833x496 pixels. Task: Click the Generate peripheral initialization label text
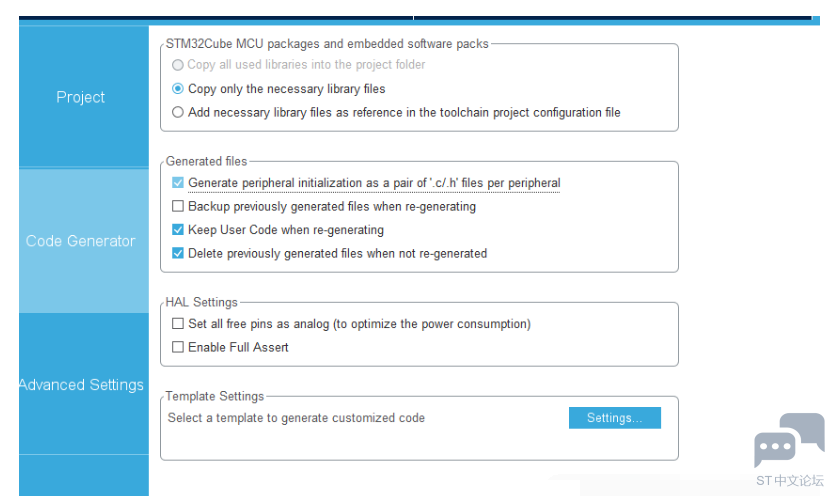[374, 183]
